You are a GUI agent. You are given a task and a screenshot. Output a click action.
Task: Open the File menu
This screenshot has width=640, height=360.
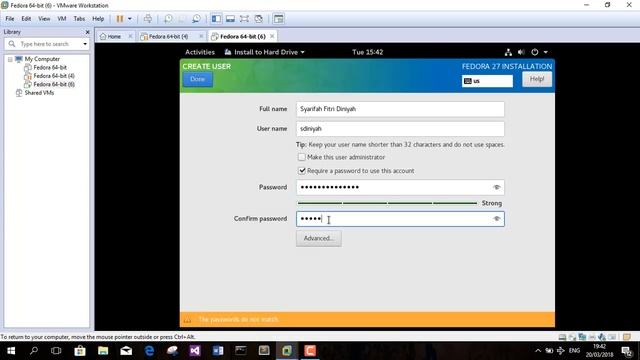point(10,19)
